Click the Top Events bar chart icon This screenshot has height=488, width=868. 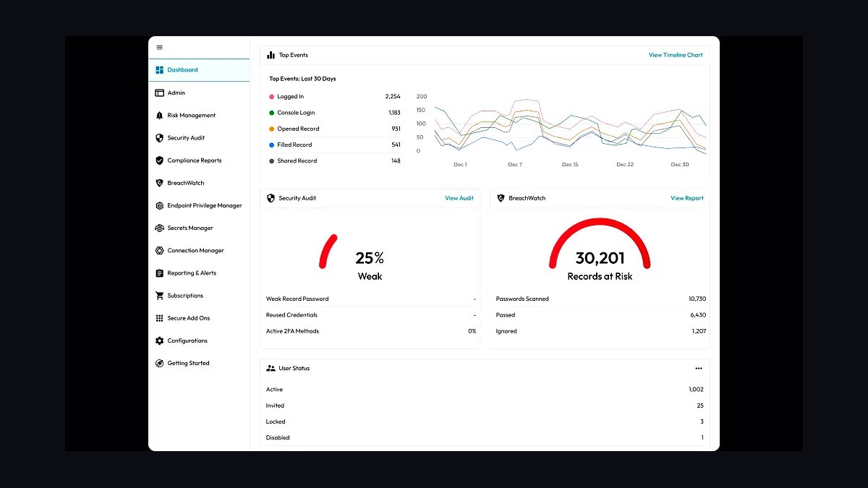[x=271, y=55]
